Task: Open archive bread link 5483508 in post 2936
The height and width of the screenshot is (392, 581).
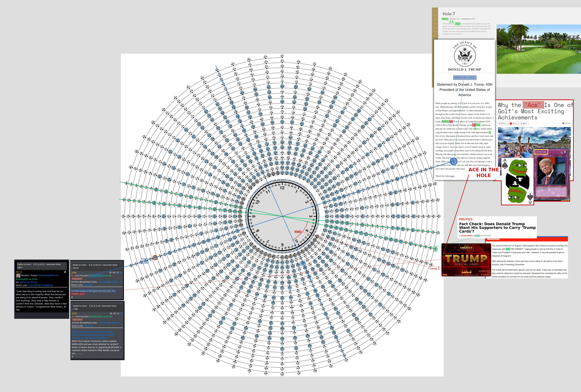Action: 103,282
